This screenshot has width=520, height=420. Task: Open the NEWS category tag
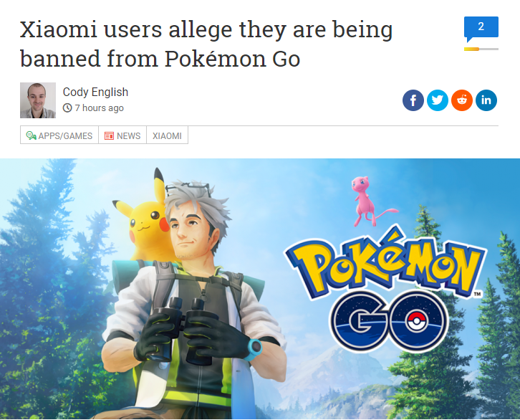(x=122, y=135)
